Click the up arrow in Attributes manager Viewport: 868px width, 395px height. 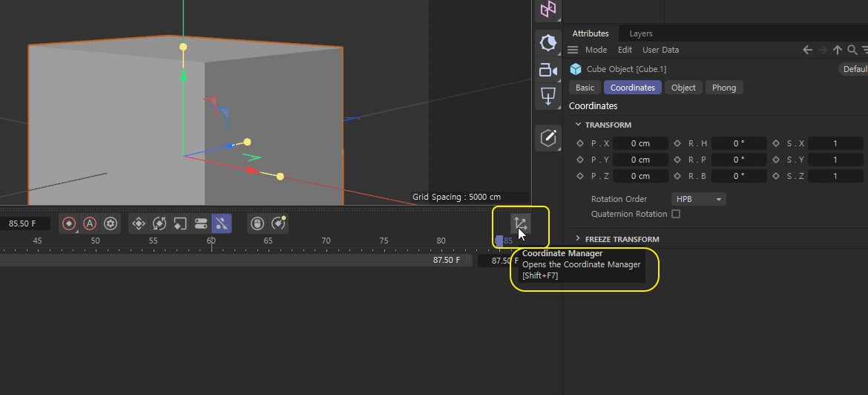(x=837, y=50)
